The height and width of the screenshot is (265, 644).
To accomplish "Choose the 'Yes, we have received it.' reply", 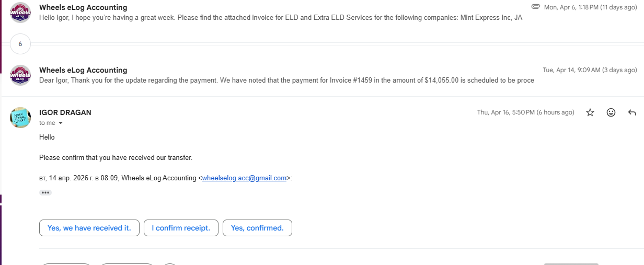I will click(89, 228).
